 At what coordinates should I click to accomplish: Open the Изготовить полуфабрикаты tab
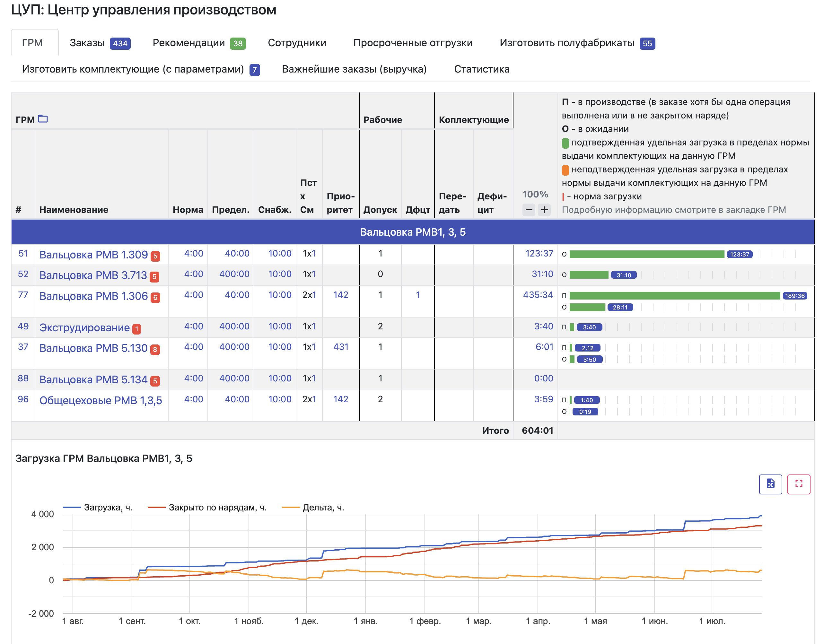click(577, 43)
